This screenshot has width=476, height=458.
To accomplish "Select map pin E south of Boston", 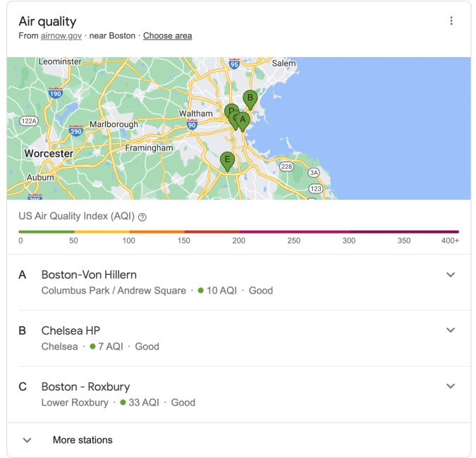I will point(227,162).
